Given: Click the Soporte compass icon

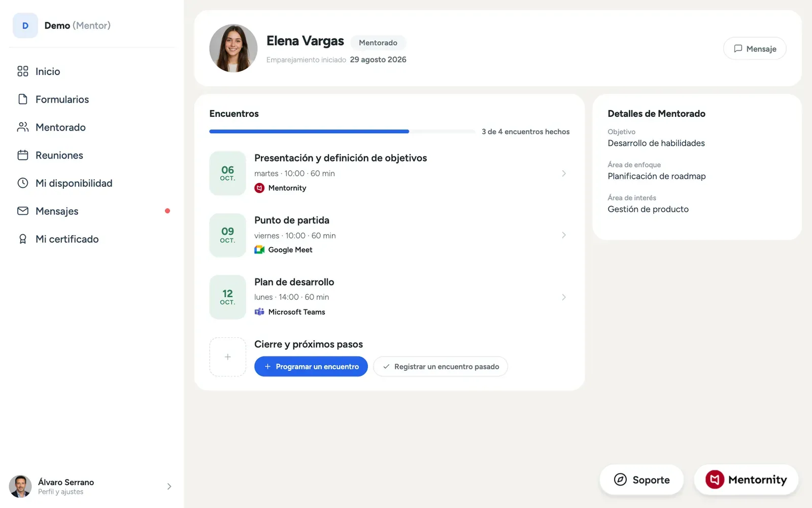Looking at the screenshot, I should tap(620, 480).
